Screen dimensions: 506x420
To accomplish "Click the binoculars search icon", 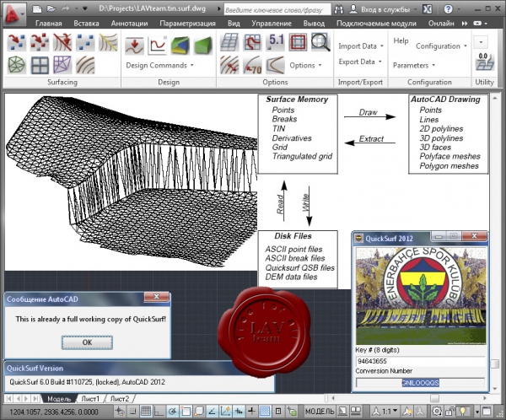I will pos(338,9).
